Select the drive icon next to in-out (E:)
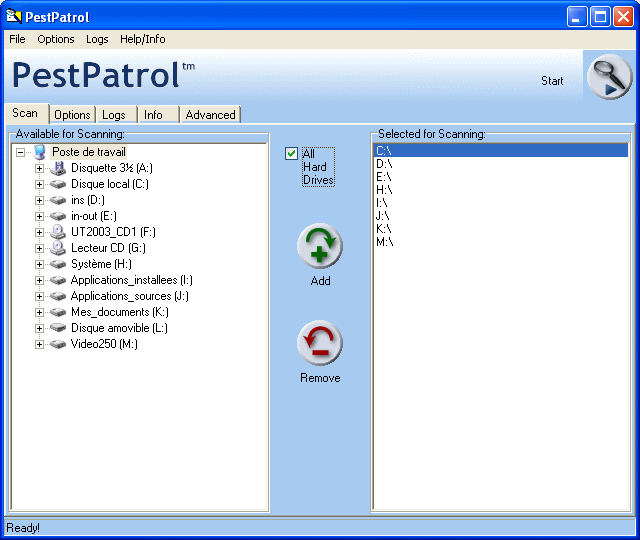The height and width of the screenshot is (540, 640). tap(58, 216)
